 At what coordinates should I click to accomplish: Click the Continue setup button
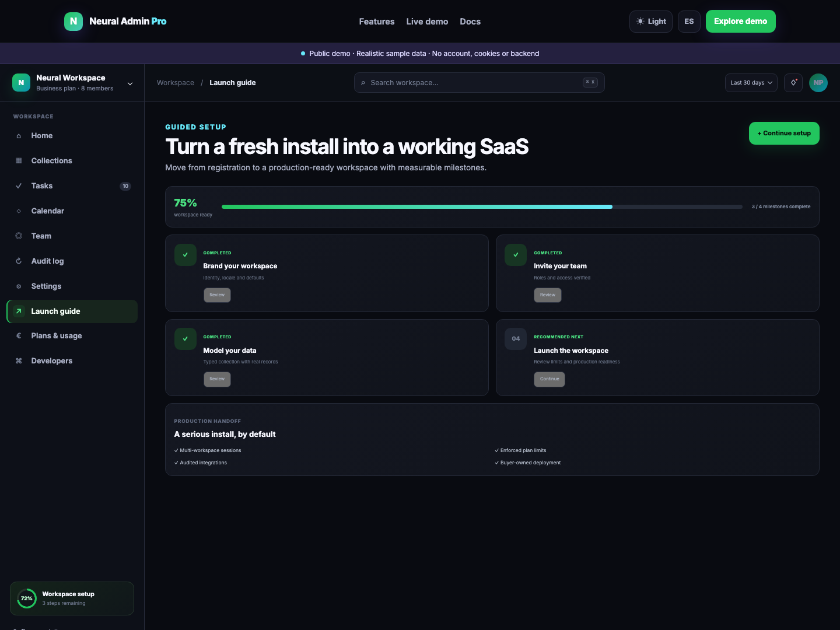(784, 133)
